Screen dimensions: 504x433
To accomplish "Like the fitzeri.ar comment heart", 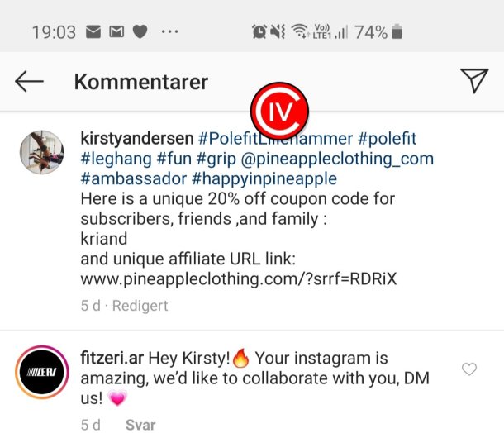I will click(x=469, y=369).
